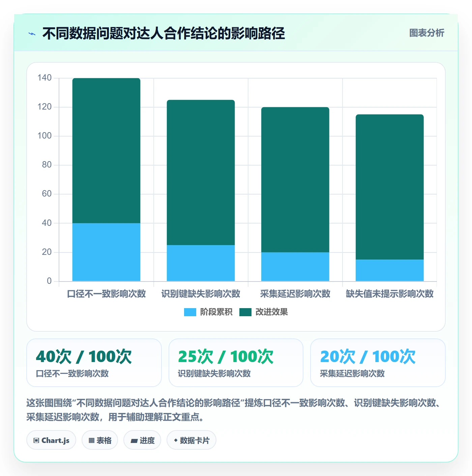The image size is (472, 476).
Task: Click the description paragraph starting with 这张图围绕
Action: click(234, 410)
